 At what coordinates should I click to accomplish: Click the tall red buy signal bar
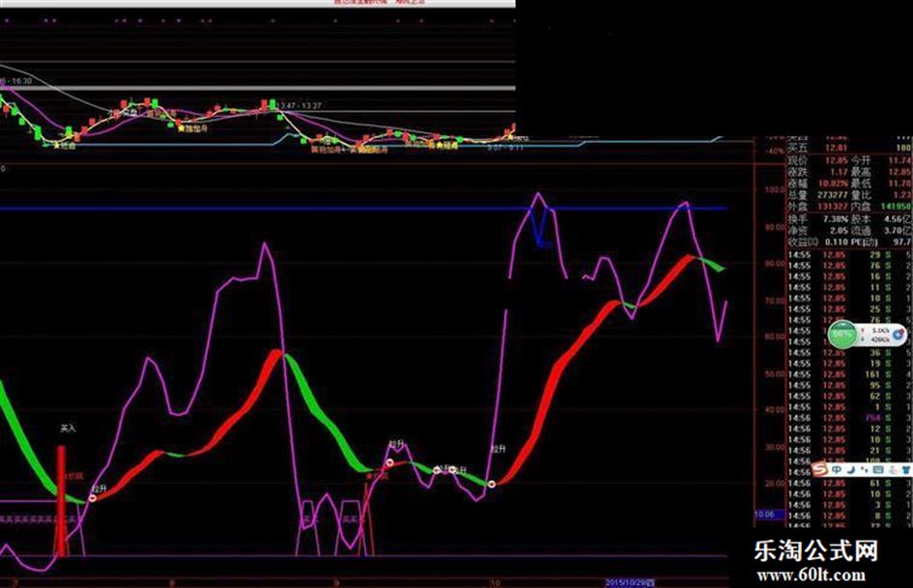click(x=61, y=501)
